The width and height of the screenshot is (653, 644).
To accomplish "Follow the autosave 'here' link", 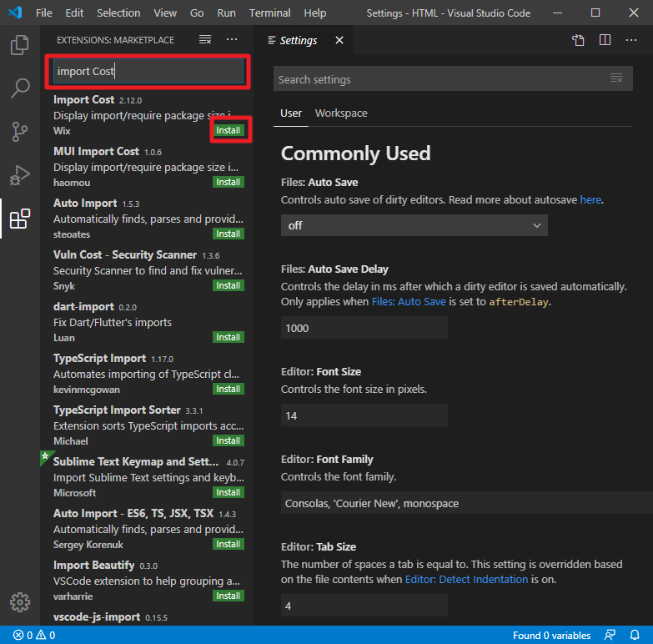I will [x=590, y=200].
